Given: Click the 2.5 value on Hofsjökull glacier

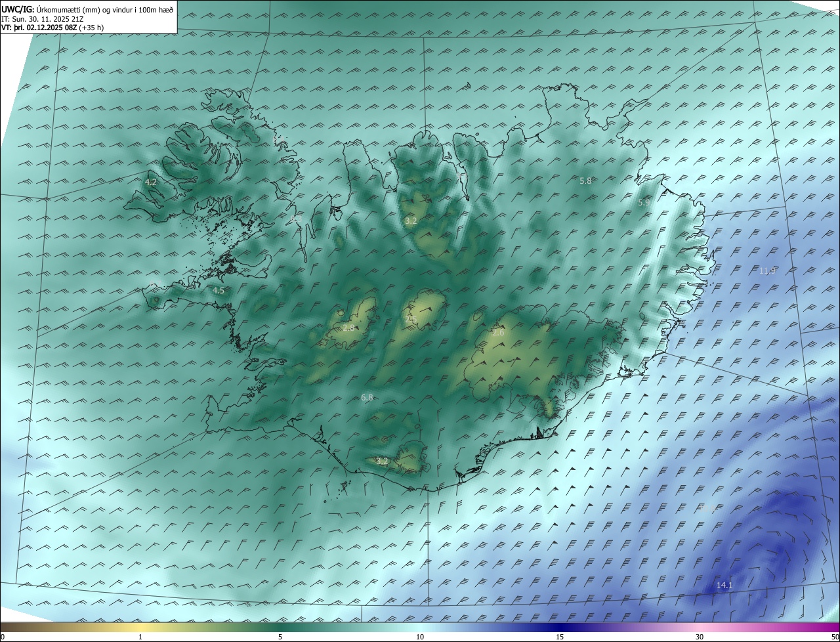Looking at the screenshot, I should [411, 320].
